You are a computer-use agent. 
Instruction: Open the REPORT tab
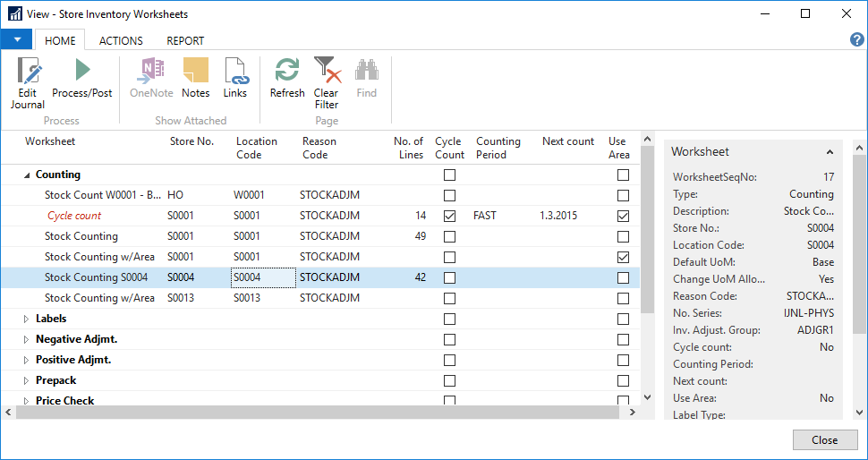[185, 40]
